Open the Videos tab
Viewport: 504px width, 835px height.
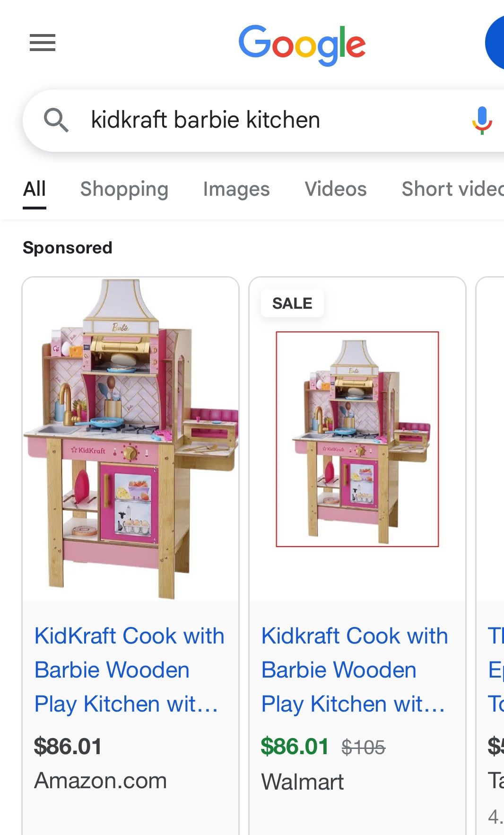tap(336, 189)
